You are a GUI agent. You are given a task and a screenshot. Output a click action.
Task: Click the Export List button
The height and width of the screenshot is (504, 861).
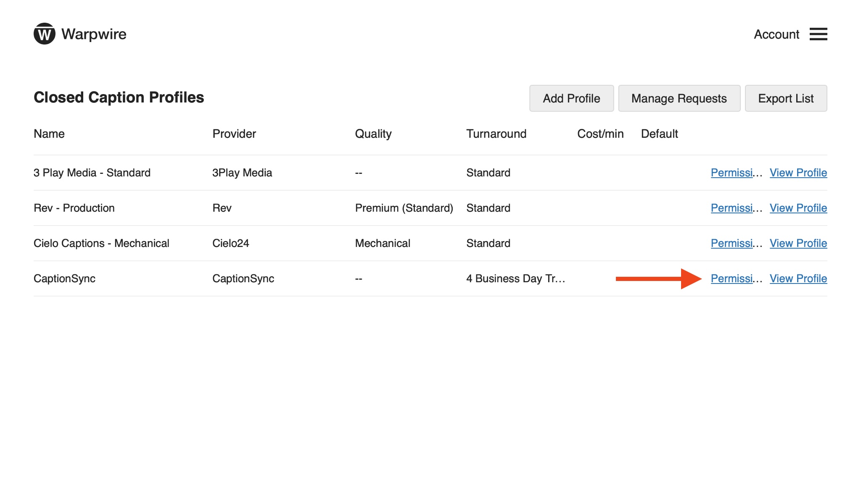[785, 98]
